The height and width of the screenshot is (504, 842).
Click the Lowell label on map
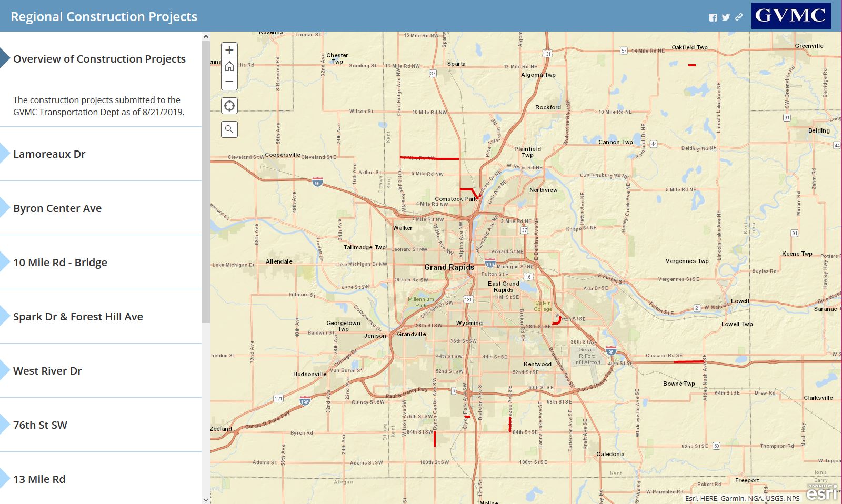740,301
